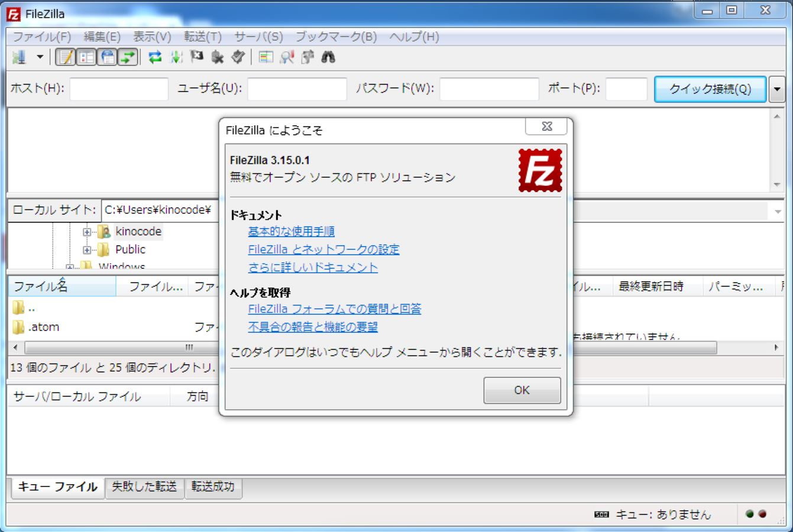Click the green and red activity indicators
793x532 pixels.
756,514
